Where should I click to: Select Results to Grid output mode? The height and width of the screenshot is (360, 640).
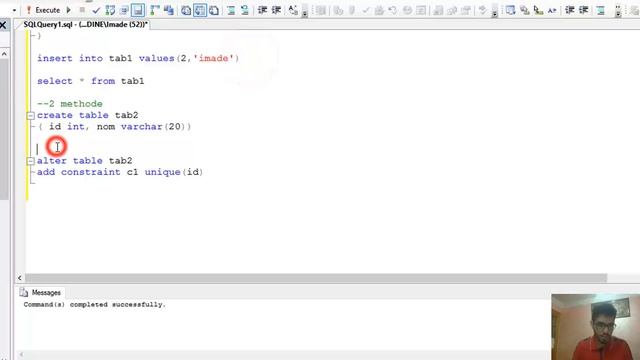pos(200,10)
